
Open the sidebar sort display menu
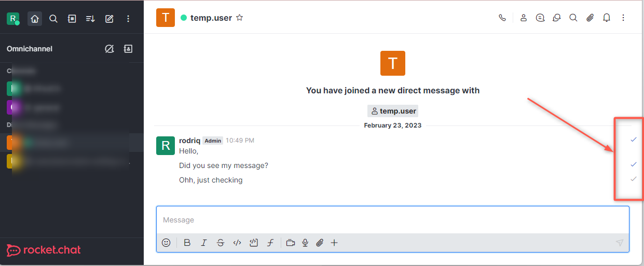pos(90,19)
